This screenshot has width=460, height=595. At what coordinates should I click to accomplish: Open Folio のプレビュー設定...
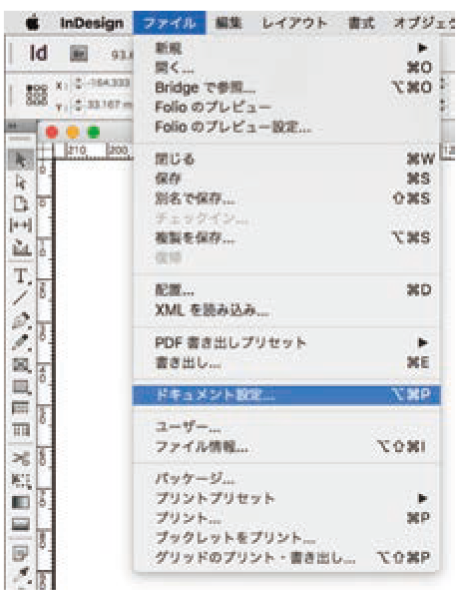tap(286, 127)
